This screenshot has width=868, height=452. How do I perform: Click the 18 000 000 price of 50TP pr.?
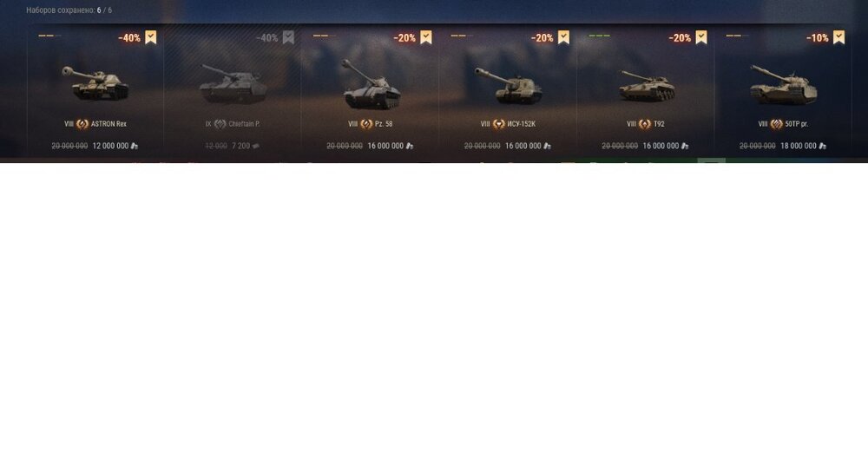(x=799, y=146)
